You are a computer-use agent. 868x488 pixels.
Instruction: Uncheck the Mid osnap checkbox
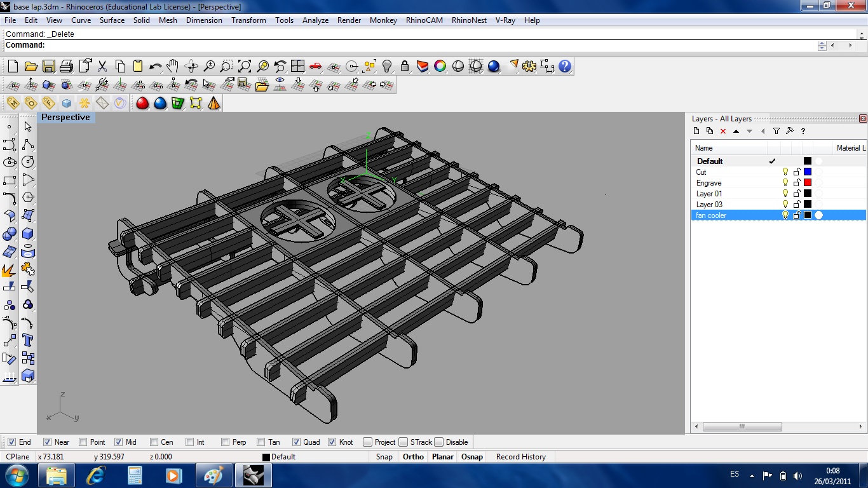[x=118, y=442]
